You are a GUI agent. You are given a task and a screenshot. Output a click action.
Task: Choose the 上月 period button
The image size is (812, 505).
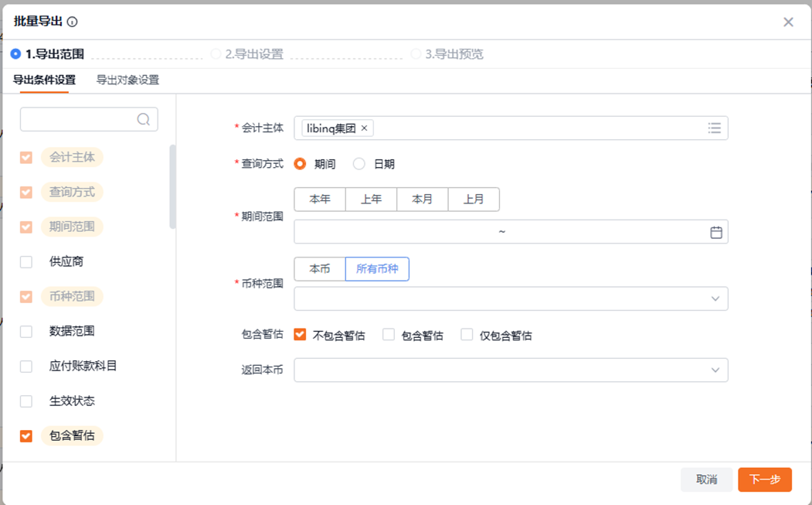point(474,199)
